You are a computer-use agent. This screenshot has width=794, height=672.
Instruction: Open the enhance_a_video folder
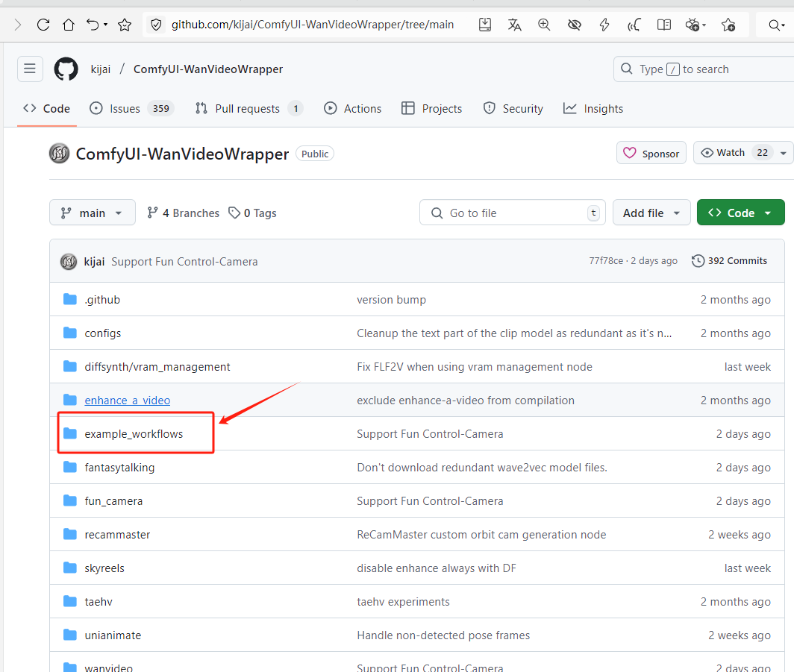pyautogui.click(x=127, y=401)
